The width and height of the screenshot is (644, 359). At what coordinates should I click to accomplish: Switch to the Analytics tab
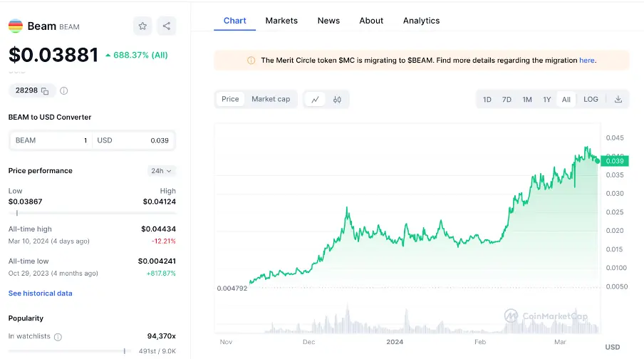pos(421,21)
